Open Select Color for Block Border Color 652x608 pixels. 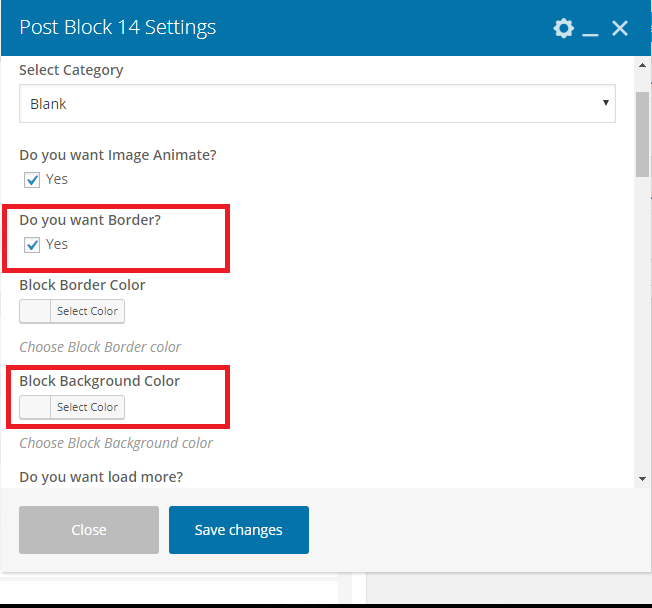[x=87, y=311]
